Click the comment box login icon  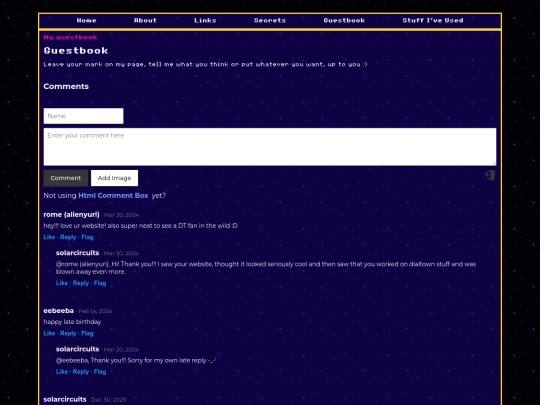point(490,175)
